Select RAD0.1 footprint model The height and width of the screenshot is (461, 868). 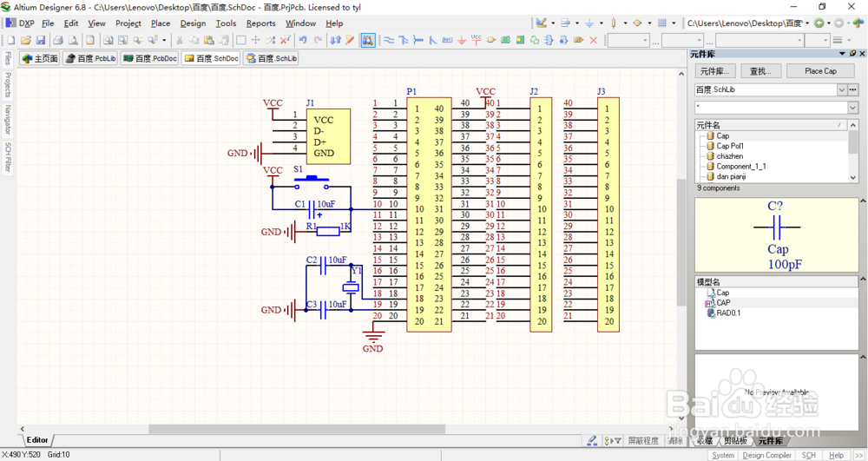[728, 313]
